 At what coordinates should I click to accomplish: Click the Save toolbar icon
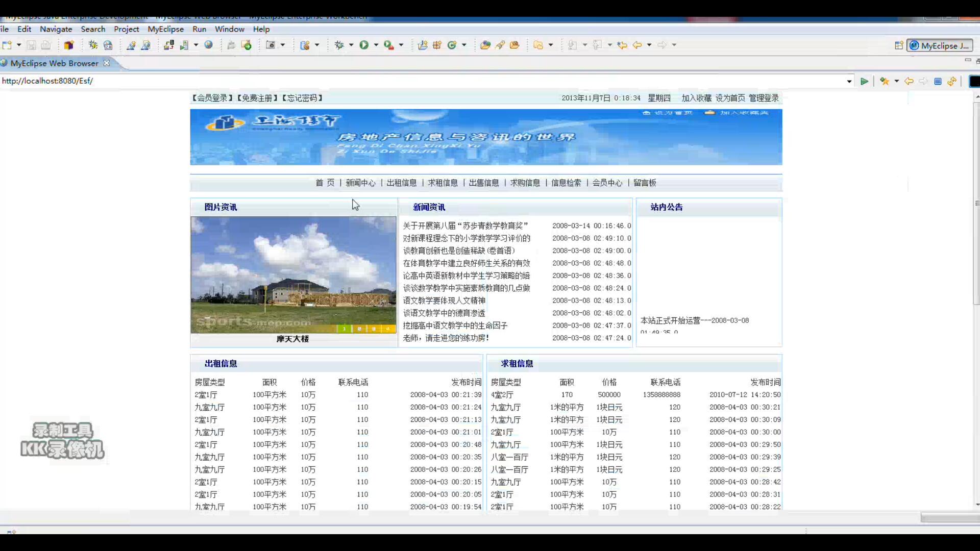(x=31, y=45)
